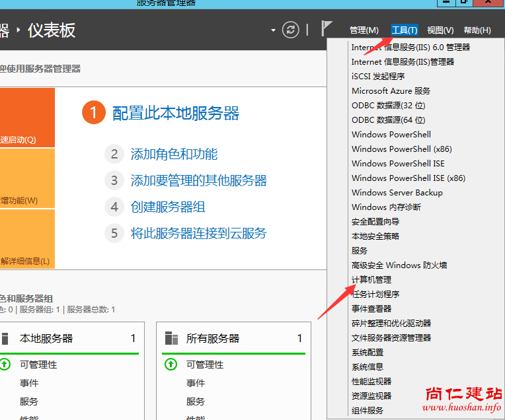Screen dimensions: 505x420
Task: Select the 快速启动(Q) orange tile
Action: [x=26, y=118]
